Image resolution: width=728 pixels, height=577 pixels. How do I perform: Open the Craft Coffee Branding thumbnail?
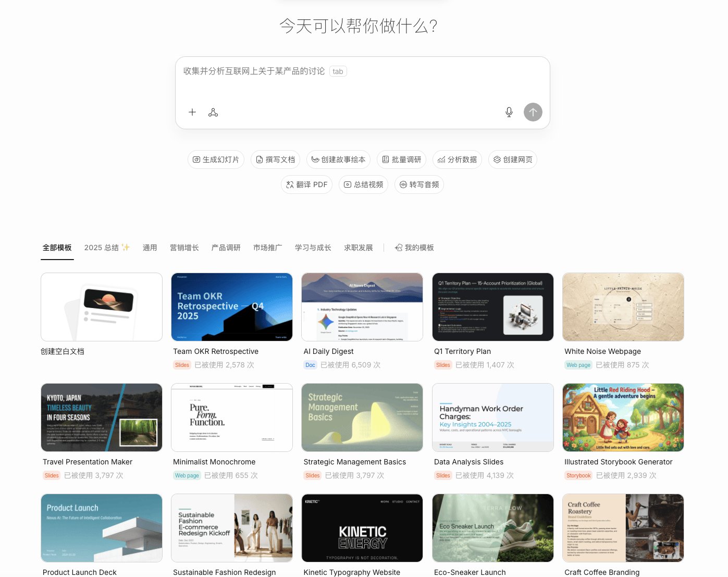click(623, 528)
